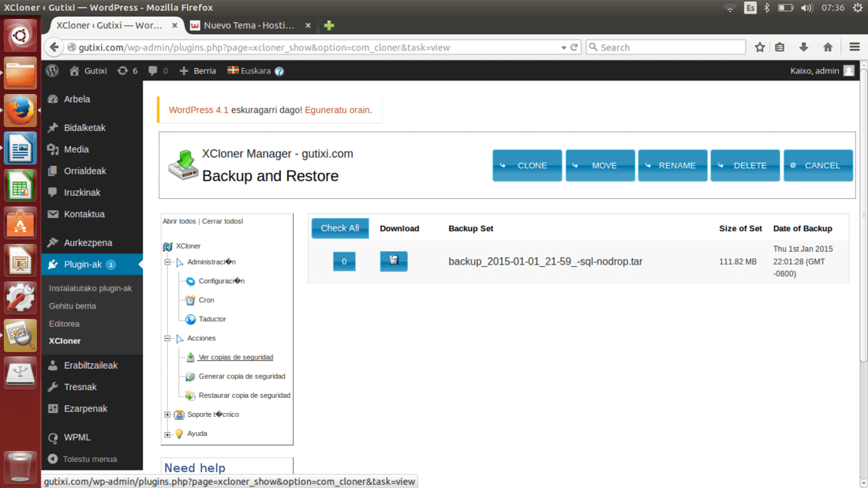Open the Files manager in the dock

[x=20, y=73]
